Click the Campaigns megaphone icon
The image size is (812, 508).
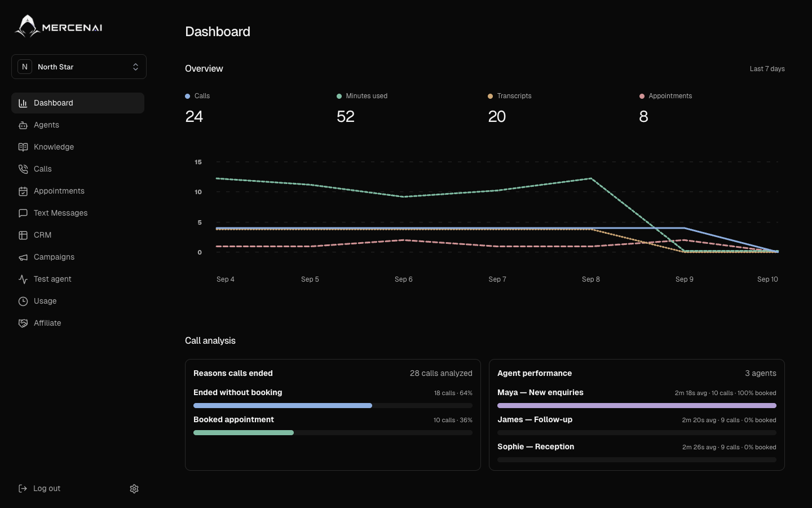point(23,257)
